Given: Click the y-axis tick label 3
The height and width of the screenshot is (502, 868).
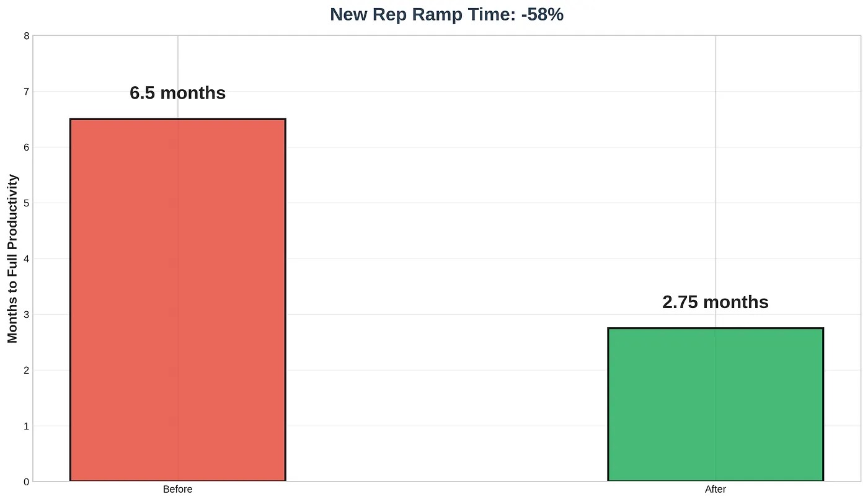Looking at the screenshot, I should 26,314.
